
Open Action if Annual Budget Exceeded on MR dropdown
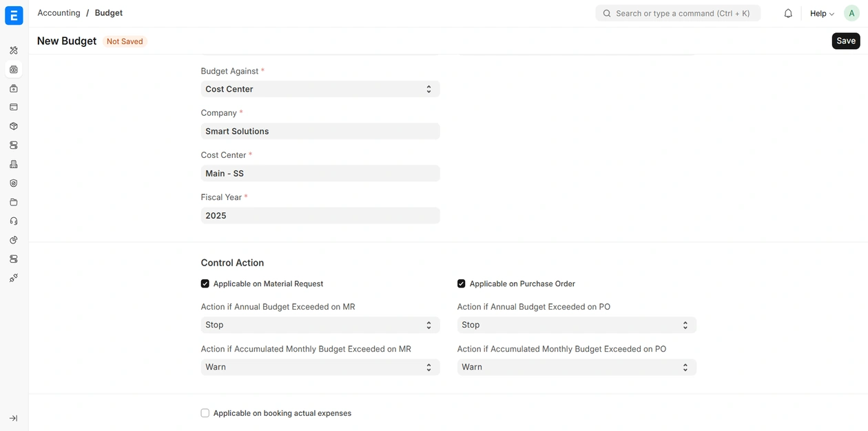click(x=320, y=325)
